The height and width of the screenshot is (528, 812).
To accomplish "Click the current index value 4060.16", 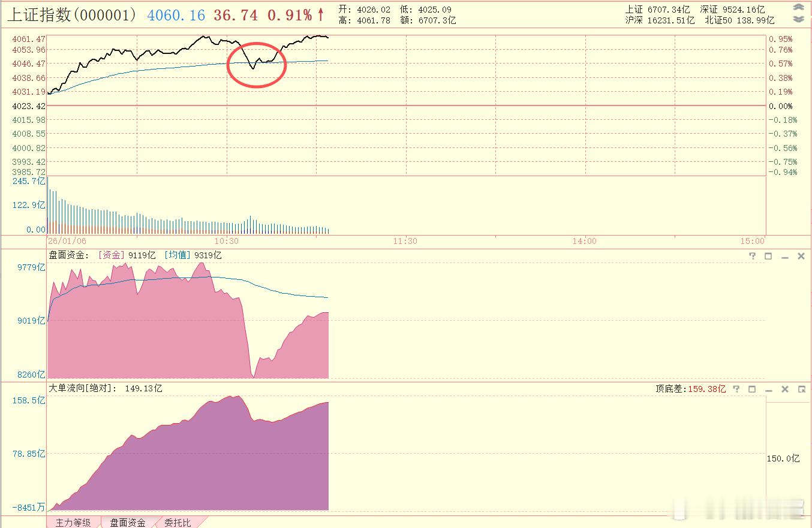I will (176, 15).
